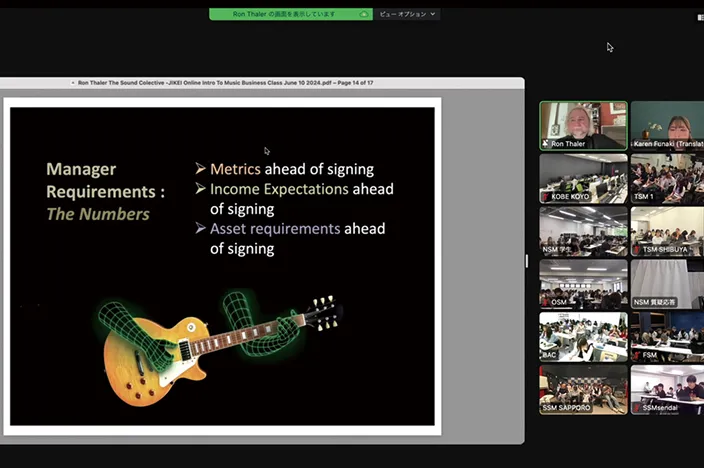Open the ビュー オプション dropdown
704x468 pixels.
[x=407, y=14]
